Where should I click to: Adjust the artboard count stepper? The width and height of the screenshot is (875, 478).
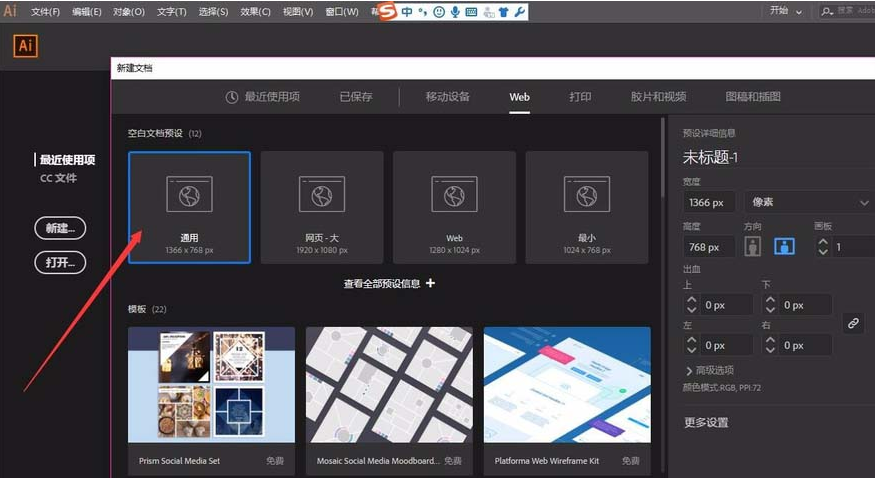click(x=823, y=246)
